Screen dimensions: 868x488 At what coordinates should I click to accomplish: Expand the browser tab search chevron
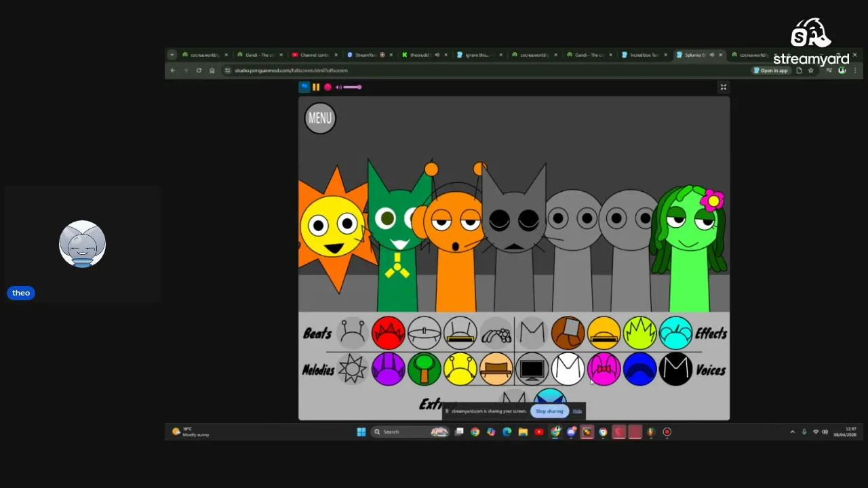(172, 55)
